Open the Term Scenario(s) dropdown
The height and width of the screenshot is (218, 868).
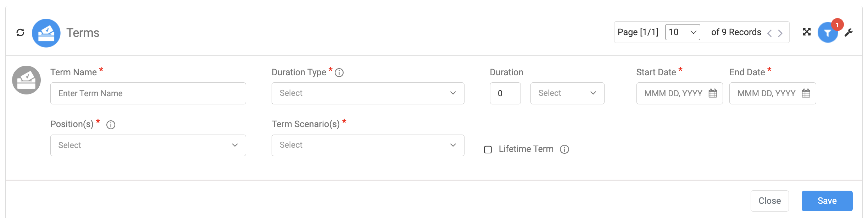coord(368,145)
